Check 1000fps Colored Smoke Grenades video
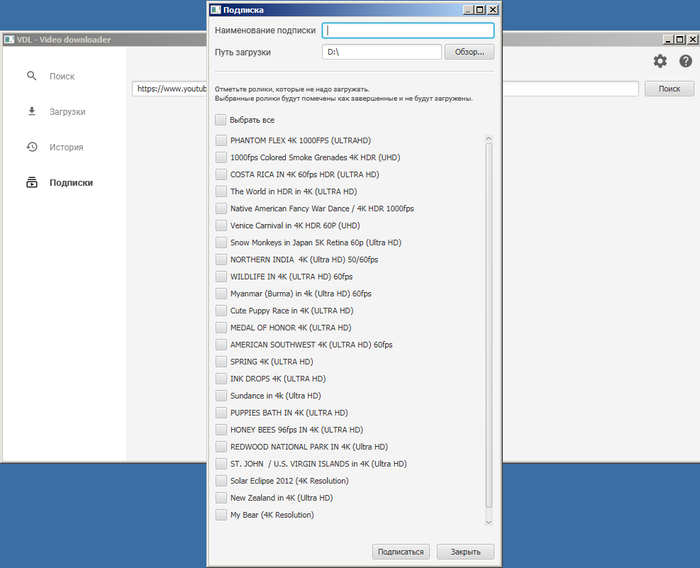The width and height of the screenshot is (700, 568). click(x=221, y=157)
